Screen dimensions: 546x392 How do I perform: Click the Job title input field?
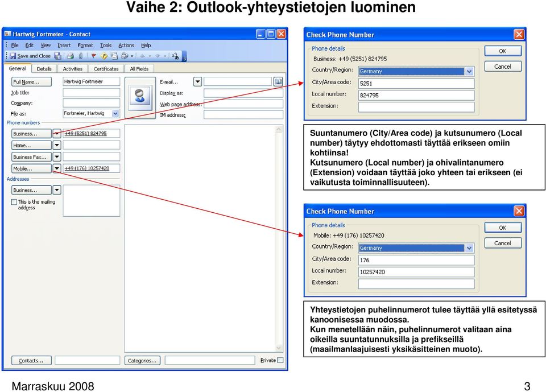[x=91, y=93]
